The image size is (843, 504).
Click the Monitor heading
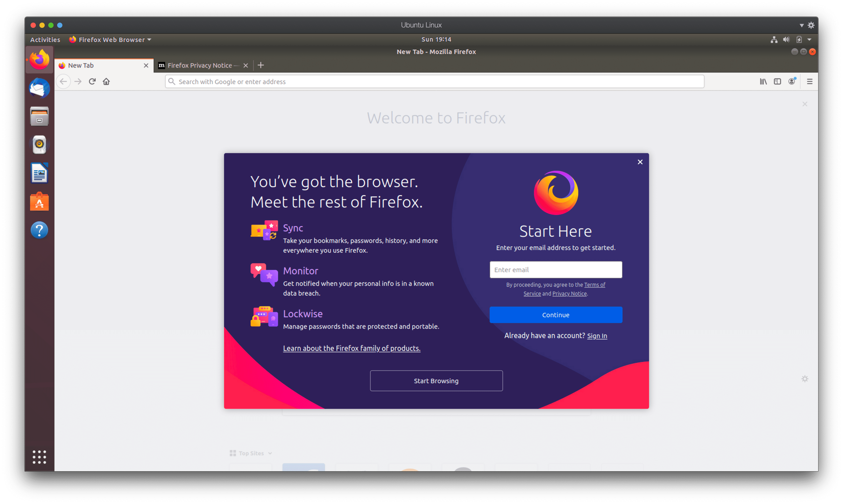(301, 271)
